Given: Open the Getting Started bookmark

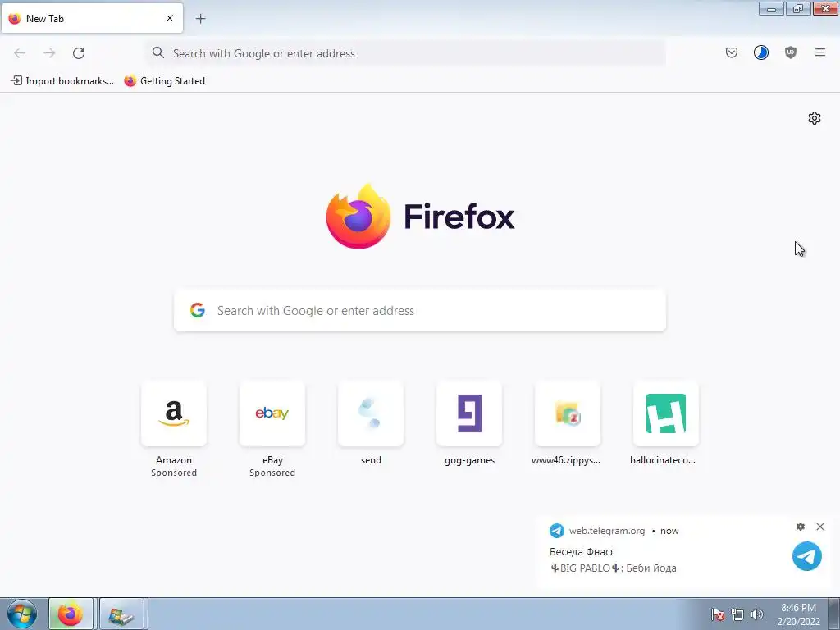Looking at the screenshot, I should 165,81.
